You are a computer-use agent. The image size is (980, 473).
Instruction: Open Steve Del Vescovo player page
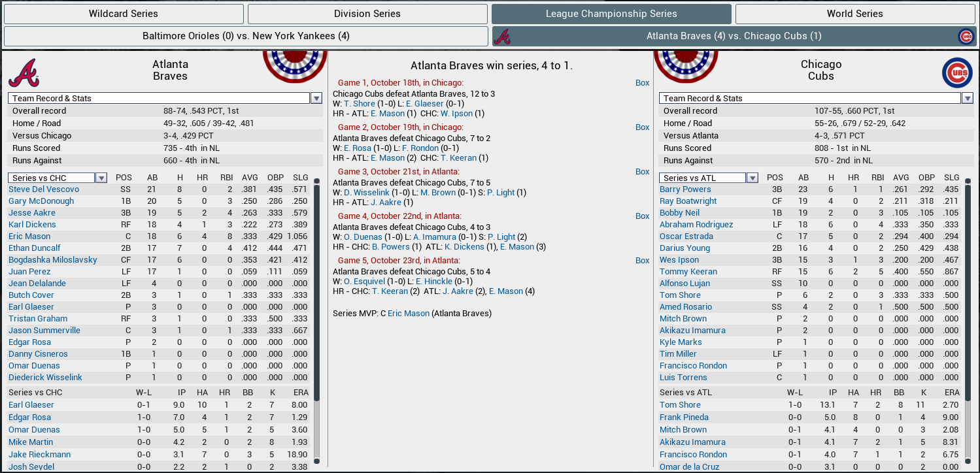click(44, 189)
